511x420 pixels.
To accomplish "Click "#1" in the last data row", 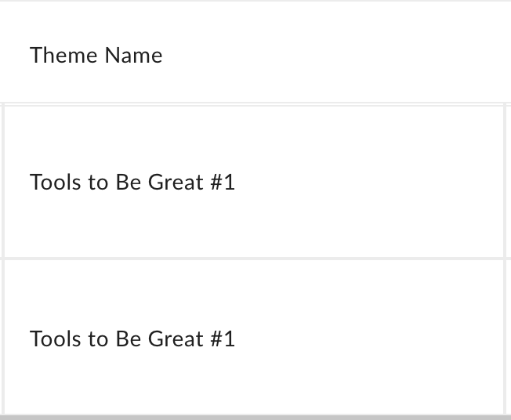I will coord(223,339).
